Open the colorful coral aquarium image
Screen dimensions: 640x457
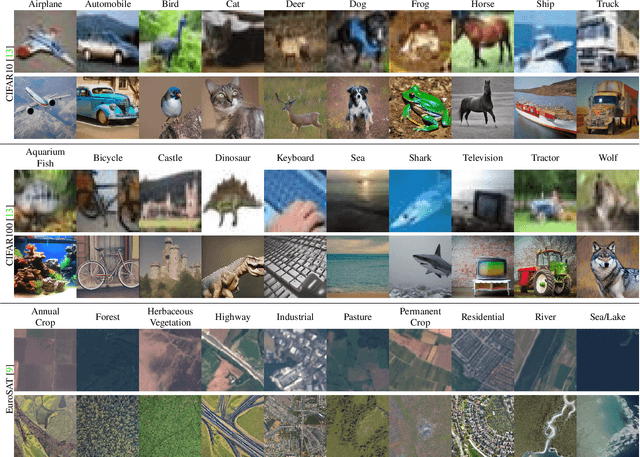point(45,266)
